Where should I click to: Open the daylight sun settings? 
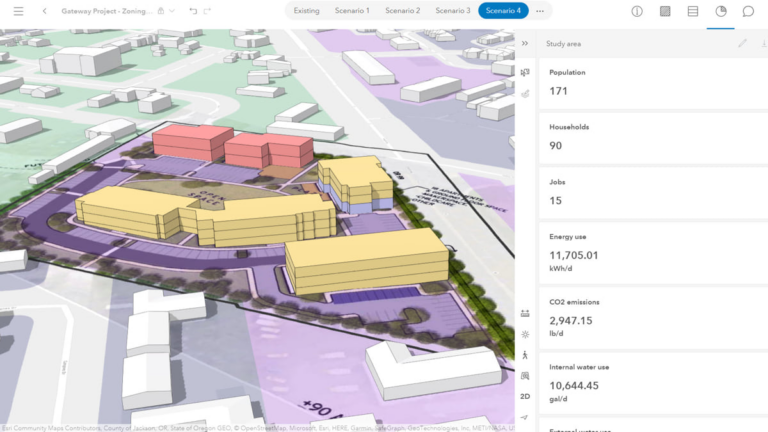[525, 335]
